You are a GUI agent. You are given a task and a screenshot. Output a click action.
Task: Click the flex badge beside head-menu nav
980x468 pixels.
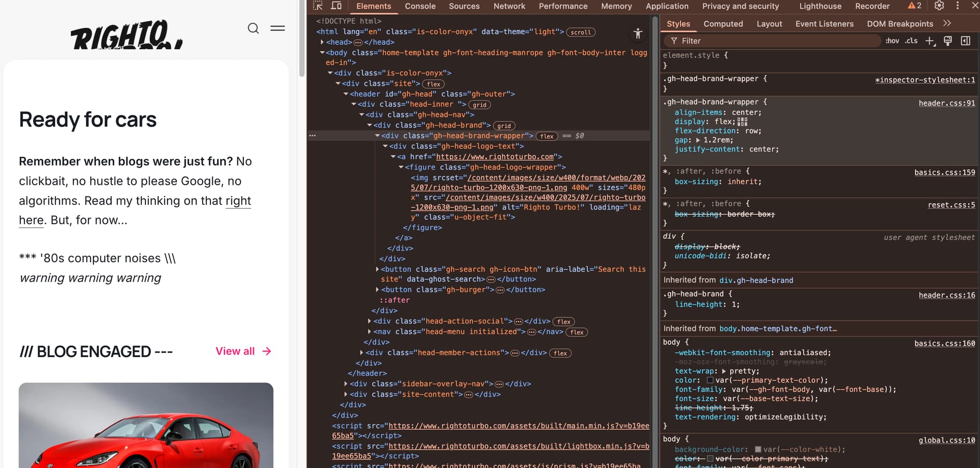(x=577, y=332)
